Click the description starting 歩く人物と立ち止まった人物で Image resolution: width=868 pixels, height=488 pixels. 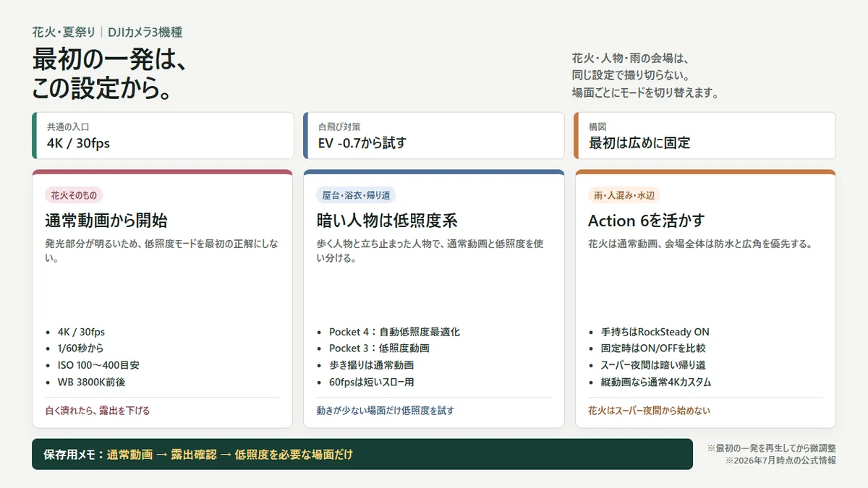430,251
